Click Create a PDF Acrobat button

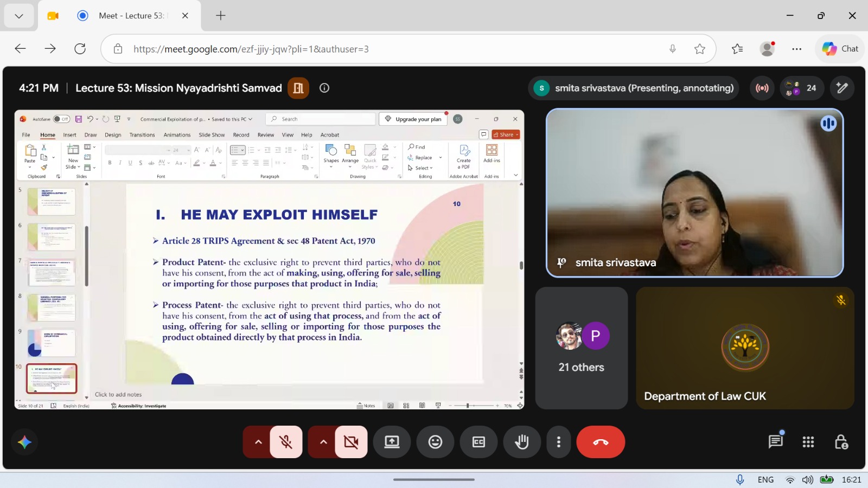point(464,157)
